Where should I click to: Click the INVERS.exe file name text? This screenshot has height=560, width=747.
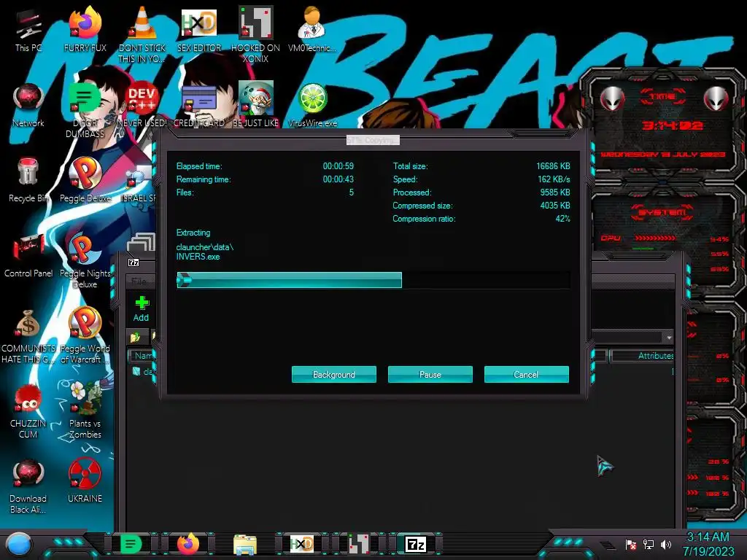(x=198, y=257)
